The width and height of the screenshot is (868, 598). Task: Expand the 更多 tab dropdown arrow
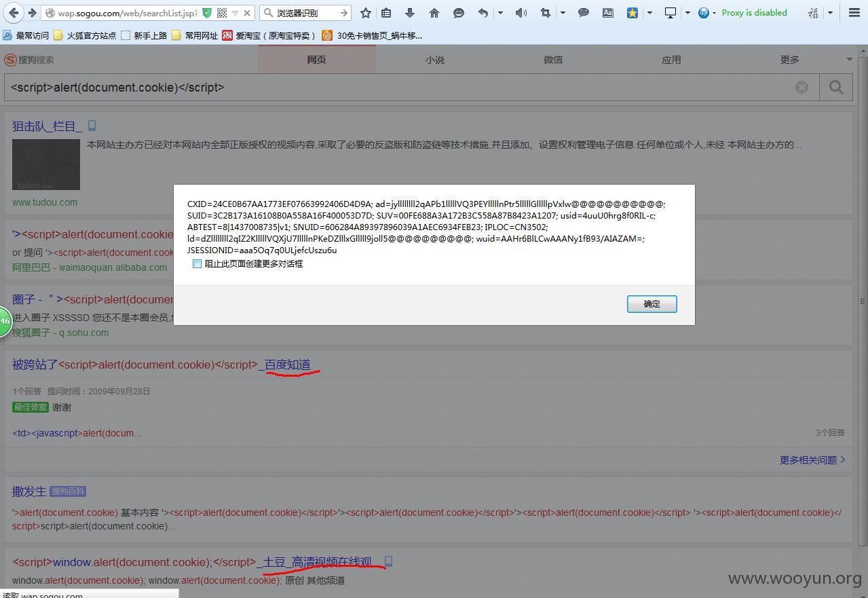[849, 60]
